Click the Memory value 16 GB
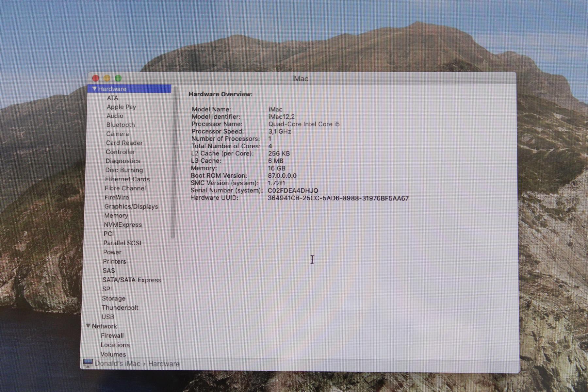Screen dimensions: 588x392 tap(277, 168)
